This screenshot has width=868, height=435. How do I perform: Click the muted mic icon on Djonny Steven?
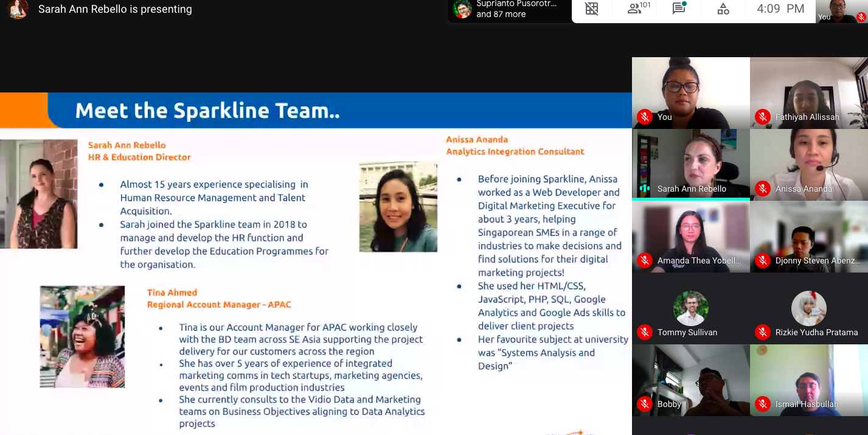(x=762, y=260)
